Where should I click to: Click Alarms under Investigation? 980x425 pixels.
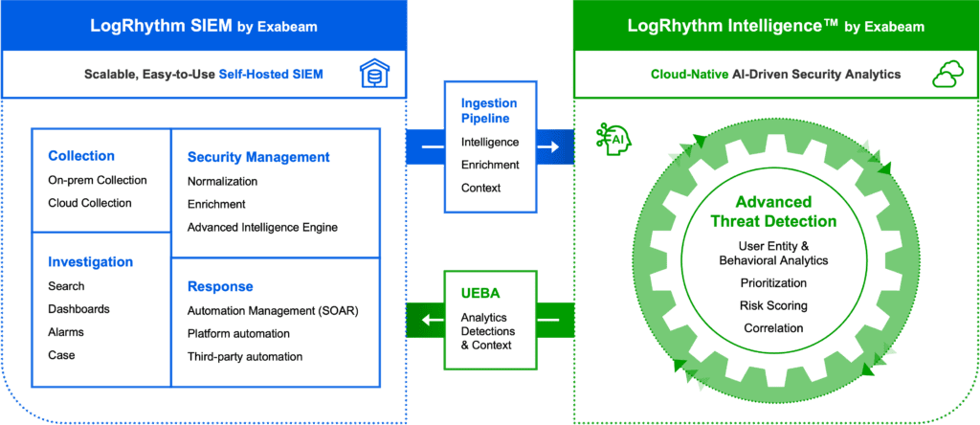click(66, 332)
